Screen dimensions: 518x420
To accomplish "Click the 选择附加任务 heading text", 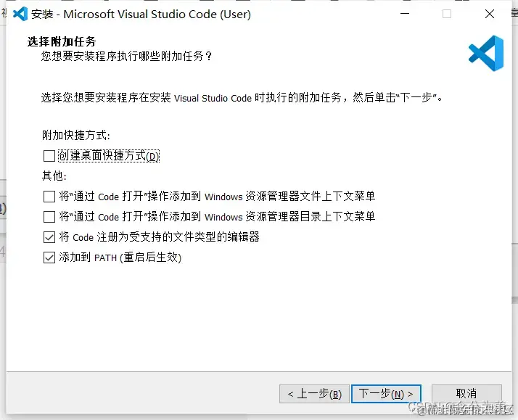I will [62, 41].
